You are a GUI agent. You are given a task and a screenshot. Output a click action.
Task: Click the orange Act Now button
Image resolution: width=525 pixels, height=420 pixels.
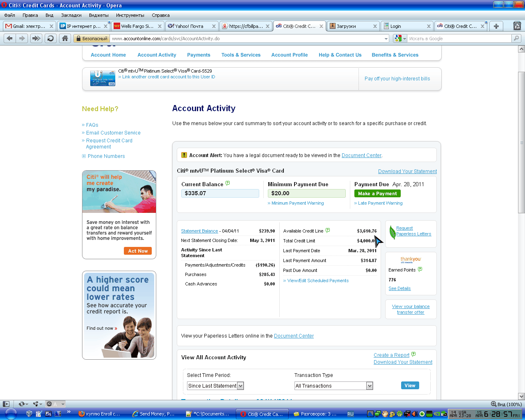(x=138, y=251)
